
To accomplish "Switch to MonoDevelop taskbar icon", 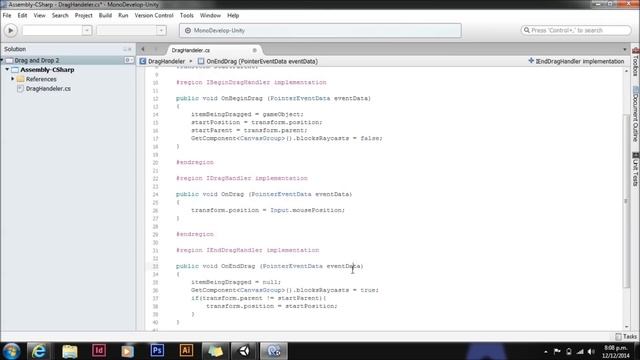I will point(273,351).
